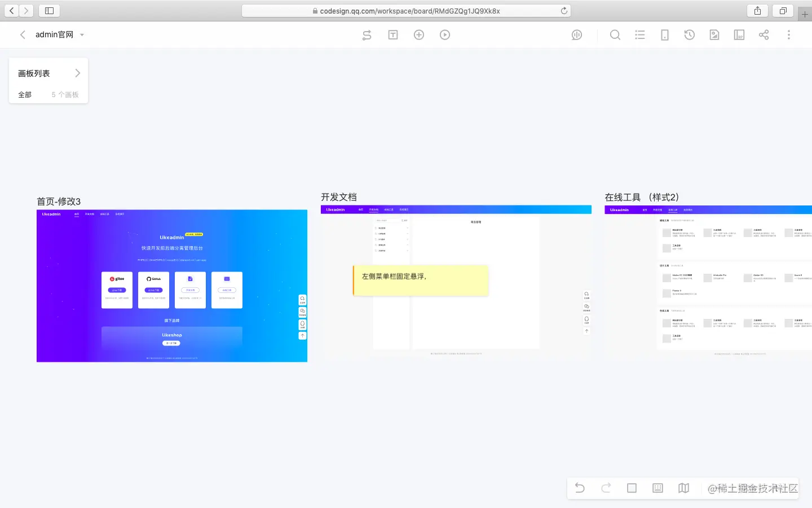Open the admin官网 project dropdown
The width and height of the screenshot is (812, 508).
tap(82, 35)
